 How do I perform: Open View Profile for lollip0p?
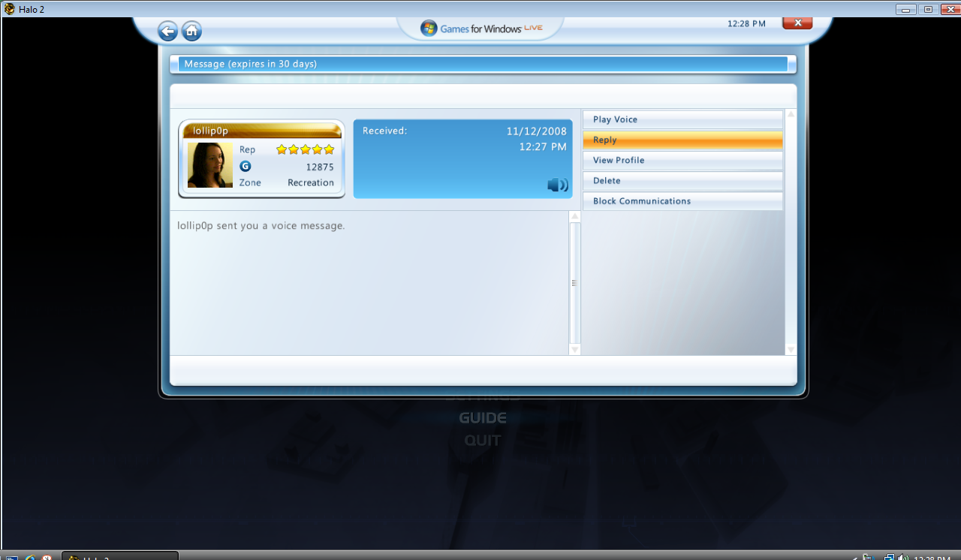(x=682, y=160)
